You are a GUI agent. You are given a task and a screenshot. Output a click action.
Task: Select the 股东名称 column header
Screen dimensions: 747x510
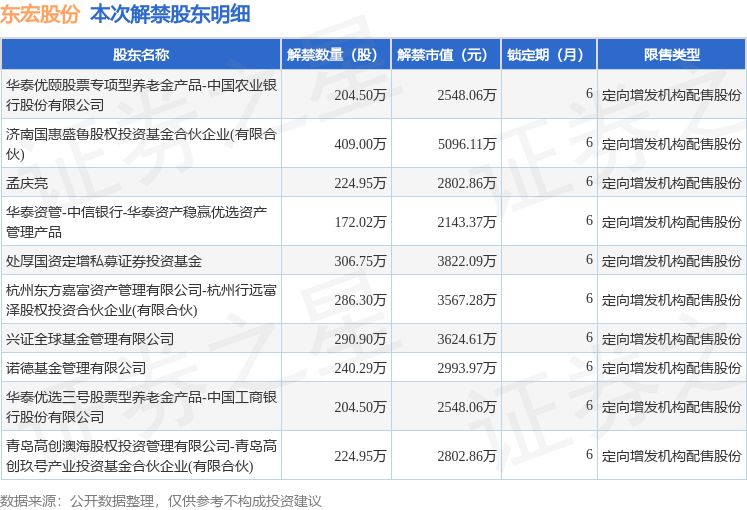[141, 55]
